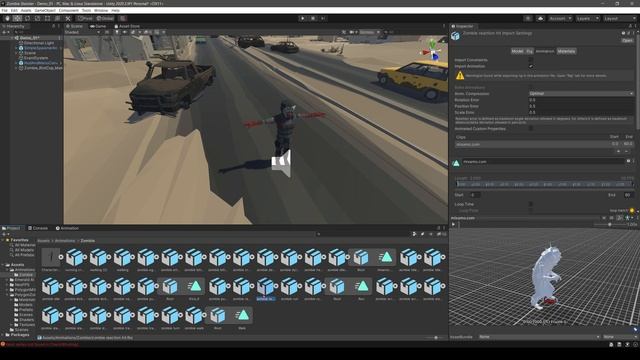Image resolution: width=640 pixels, height=360 pixels.
Task: Select the Rig tab in Inspector
Action: (x=529, y=51)
